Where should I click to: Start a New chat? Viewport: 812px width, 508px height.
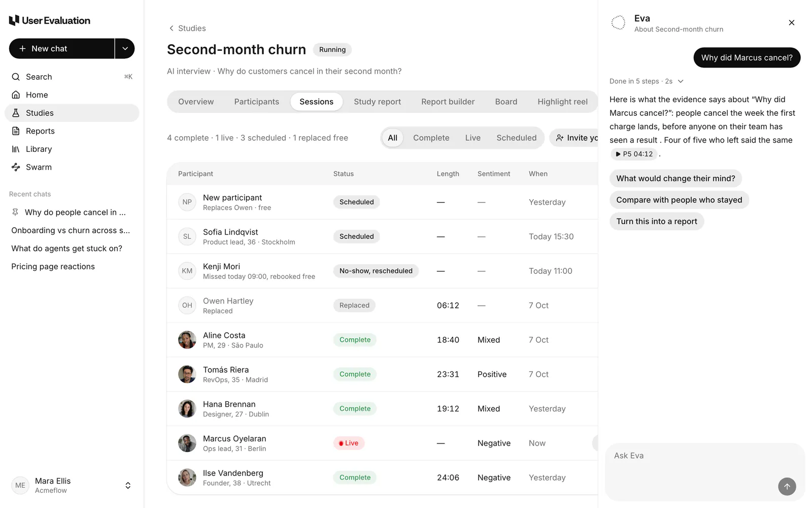(x=61, y=49)
